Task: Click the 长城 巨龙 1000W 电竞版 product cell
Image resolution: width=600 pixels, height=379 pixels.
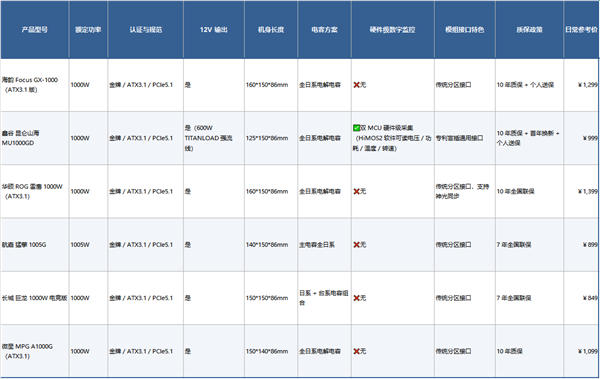Action: pyautogui.click(x=35, y=298)
